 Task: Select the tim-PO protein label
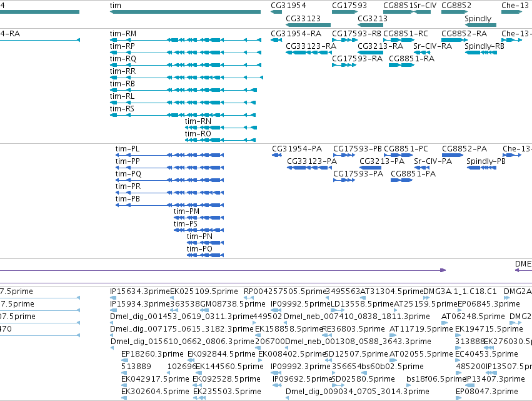tap(199, 249)
